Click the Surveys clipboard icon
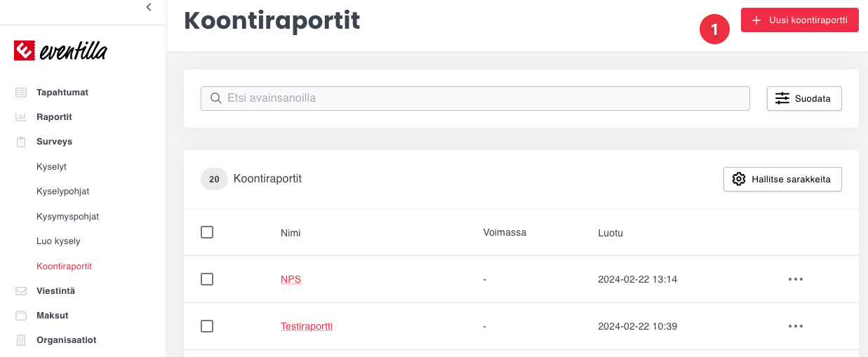868x357 pixels. [x=21, y=142]
